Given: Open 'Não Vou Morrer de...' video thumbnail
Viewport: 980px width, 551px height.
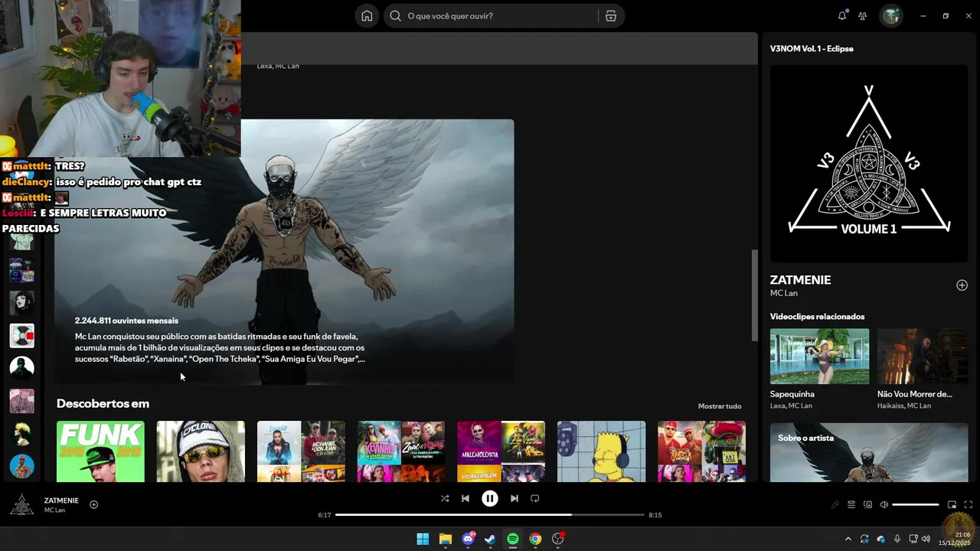Looking at the screenshot, I should coord(923,356).
